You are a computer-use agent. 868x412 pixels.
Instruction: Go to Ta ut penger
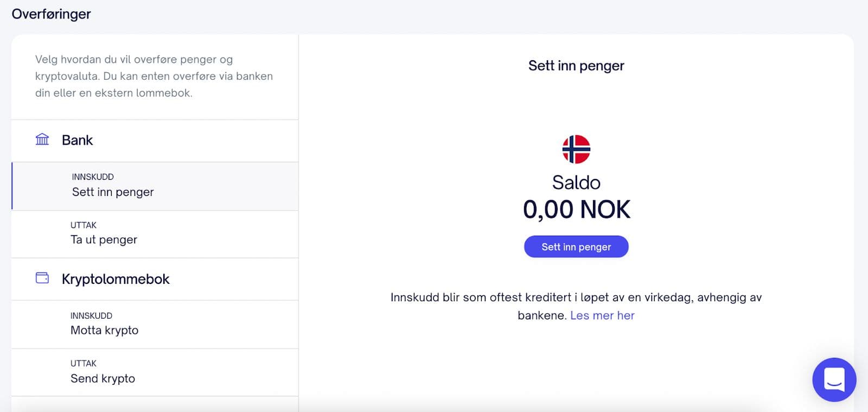pos(104,240)
